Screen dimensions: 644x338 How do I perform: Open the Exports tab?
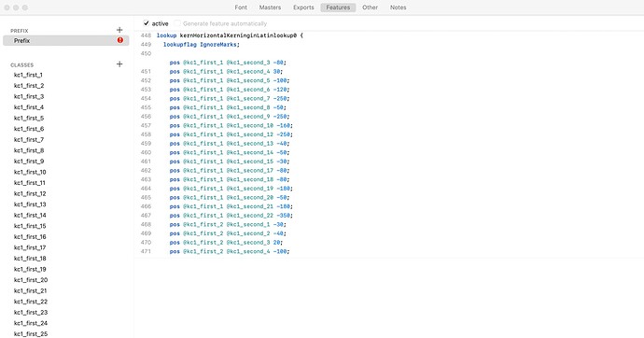[303, 7]
